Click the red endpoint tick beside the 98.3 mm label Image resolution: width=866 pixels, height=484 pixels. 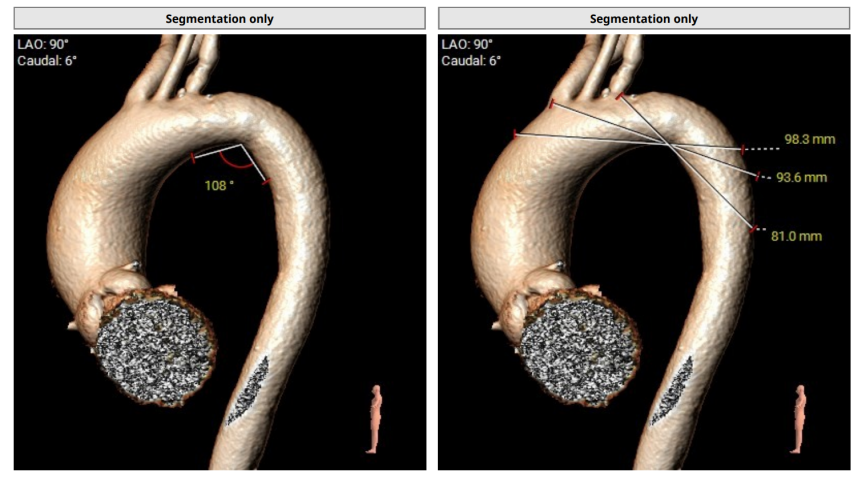click(743, 150)
